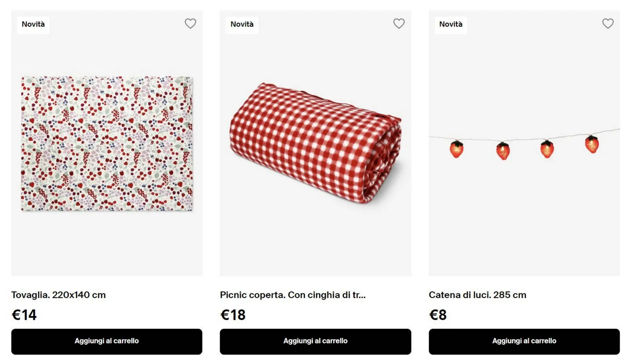The image size is (627, 364).
Task: Open the floral berry tablecloth image
Action: coord(107,144)
